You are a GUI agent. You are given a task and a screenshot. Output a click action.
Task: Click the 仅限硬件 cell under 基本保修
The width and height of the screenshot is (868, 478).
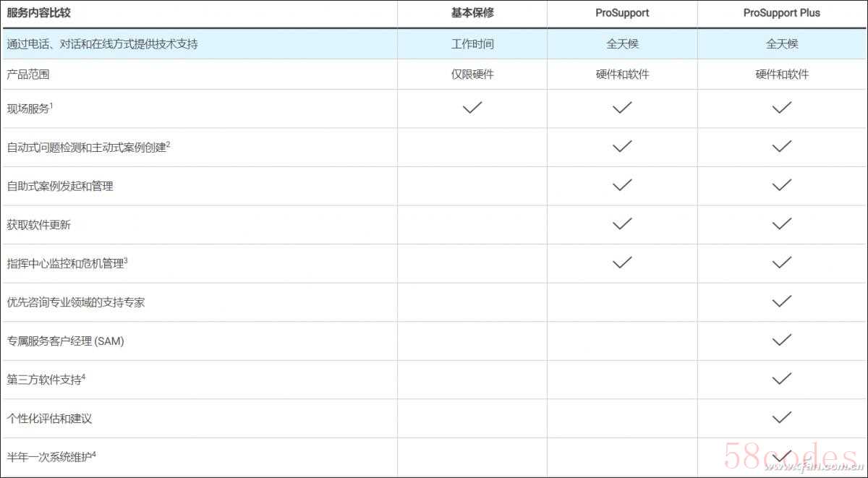[472, 74]
